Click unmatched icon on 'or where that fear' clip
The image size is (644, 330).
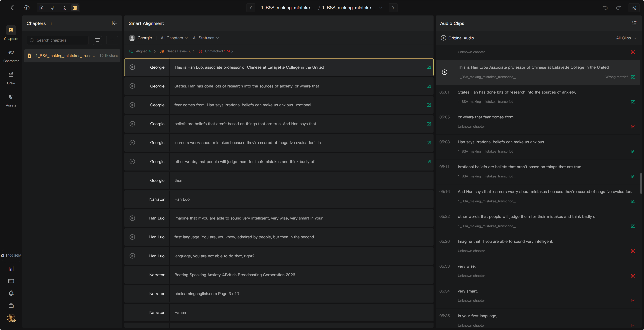[x=633, y=127]
